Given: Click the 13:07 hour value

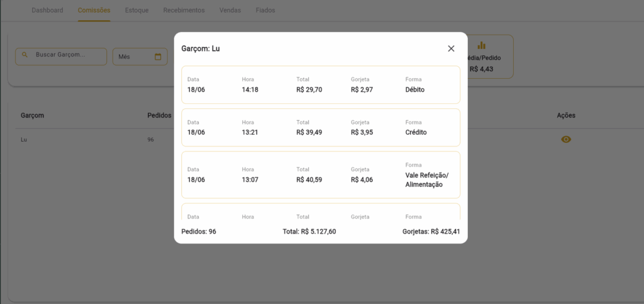Looking at the screenshot, I should (250, 179).
